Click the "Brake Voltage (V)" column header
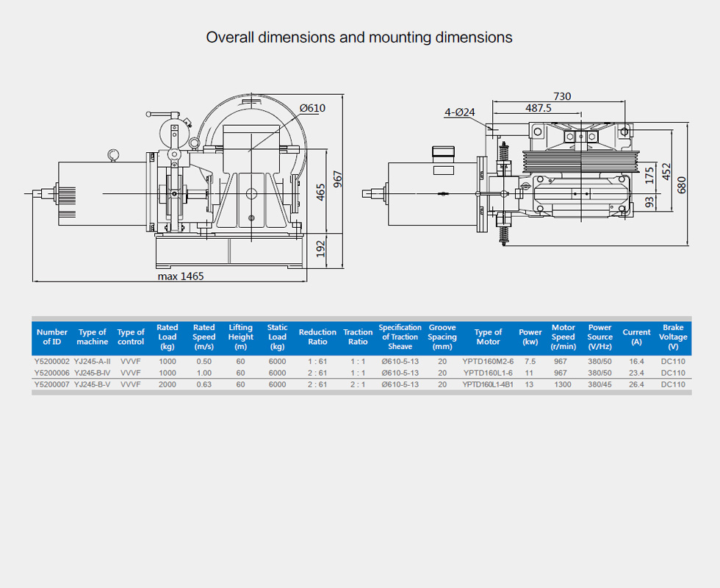This screenshot has height=588, width=720. tap(673, 337)
